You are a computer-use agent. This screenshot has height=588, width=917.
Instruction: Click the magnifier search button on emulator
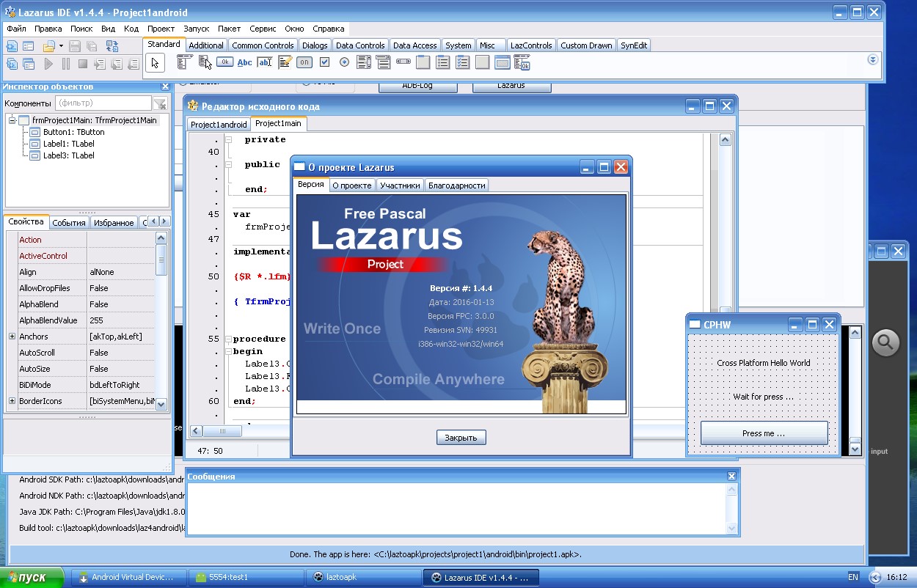tap(885, 342)
